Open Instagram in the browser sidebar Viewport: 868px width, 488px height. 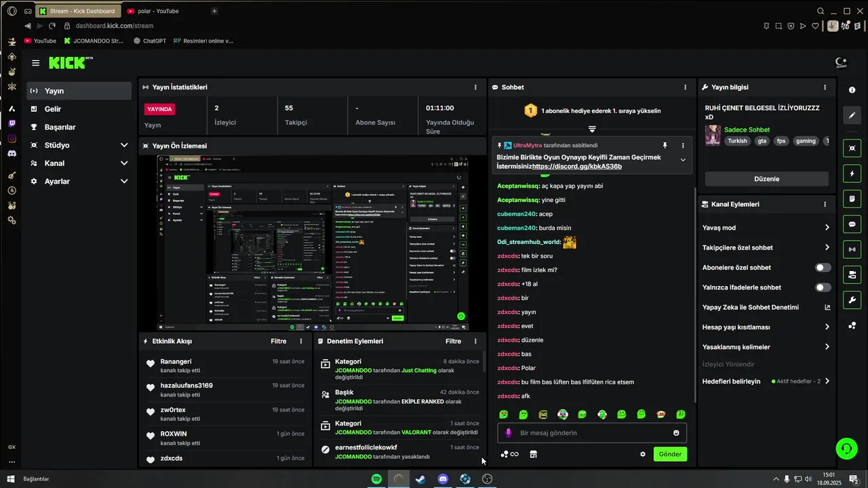pos(12,138)
